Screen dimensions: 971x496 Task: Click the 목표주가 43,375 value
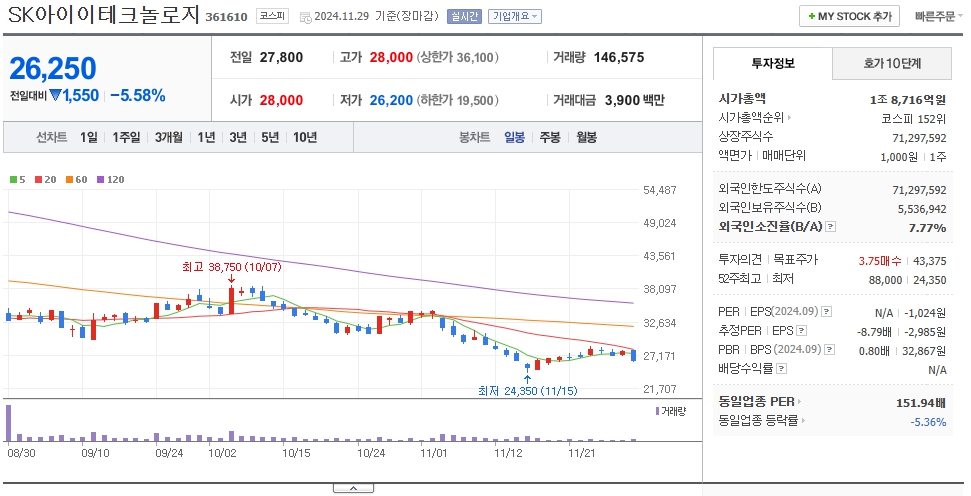tap(929, 261)
